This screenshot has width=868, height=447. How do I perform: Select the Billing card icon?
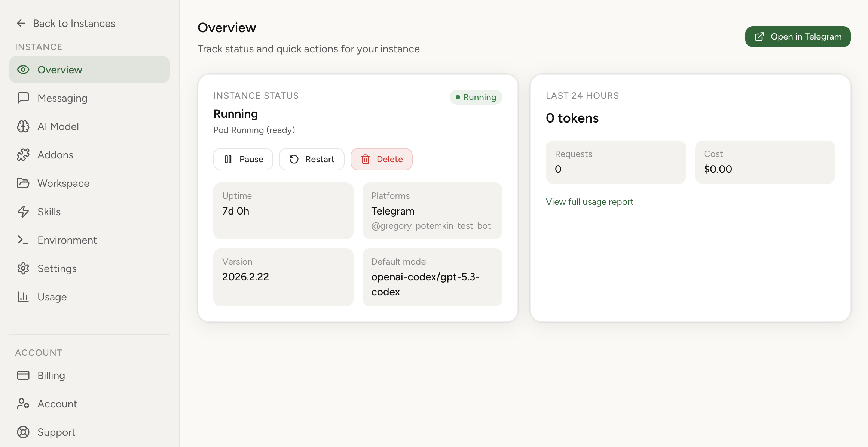point(23,375)
